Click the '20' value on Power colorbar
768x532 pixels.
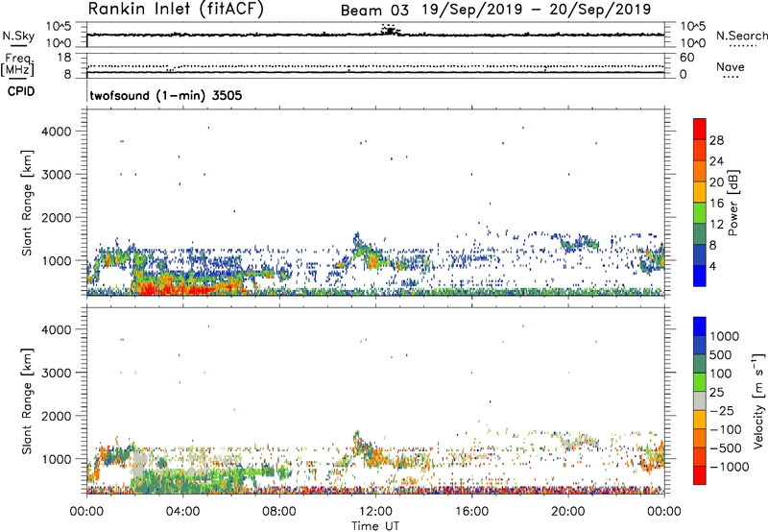point(716,182)
